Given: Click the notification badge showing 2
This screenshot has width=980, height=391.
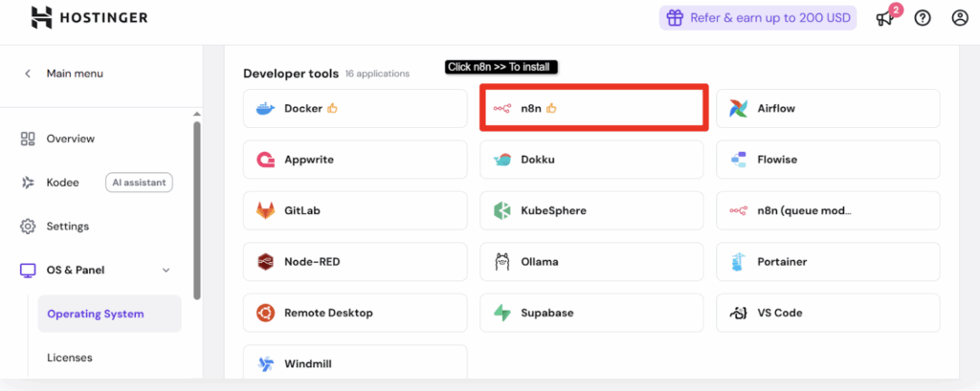Looking at the screenshot, I should [896, 10].
